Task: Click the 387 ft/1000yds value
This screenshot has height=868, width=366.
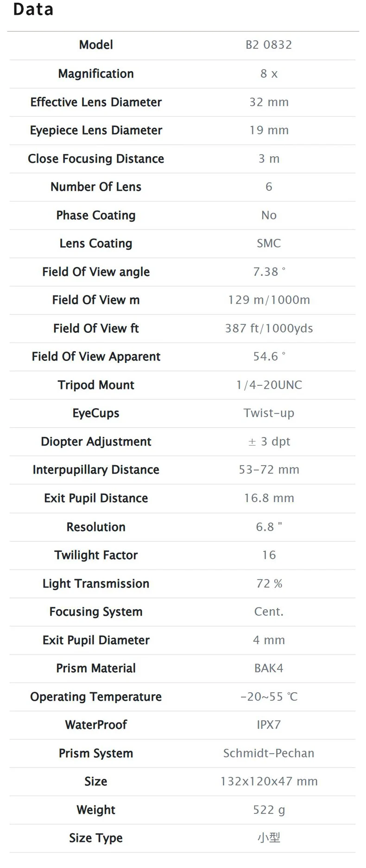Action: point(269,328)
